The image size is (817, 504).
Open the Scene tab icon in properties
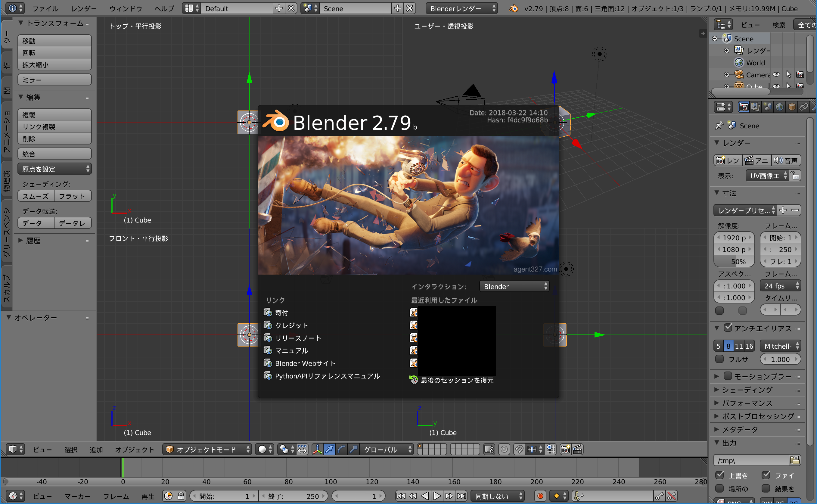click(x=768, y=107)
